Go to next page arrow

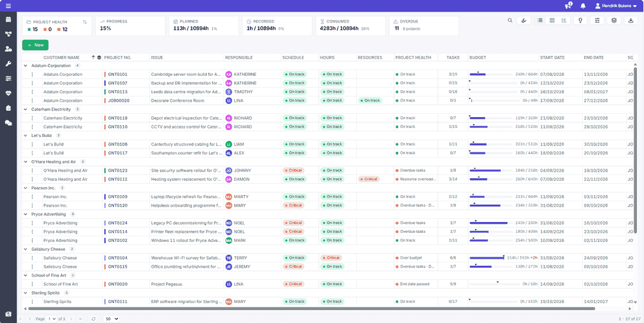pyautogui.click(x=71, y=318)
